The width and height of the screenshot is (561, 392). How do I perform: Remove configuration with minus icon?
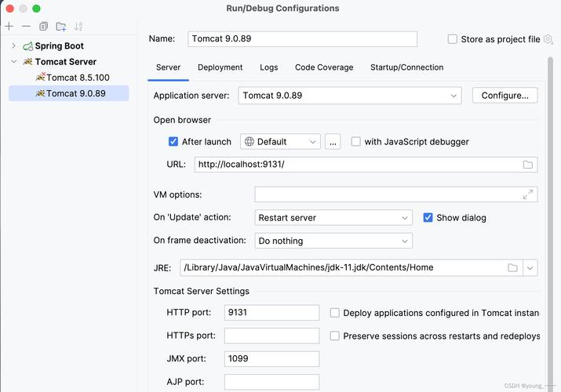click(26, 26)
